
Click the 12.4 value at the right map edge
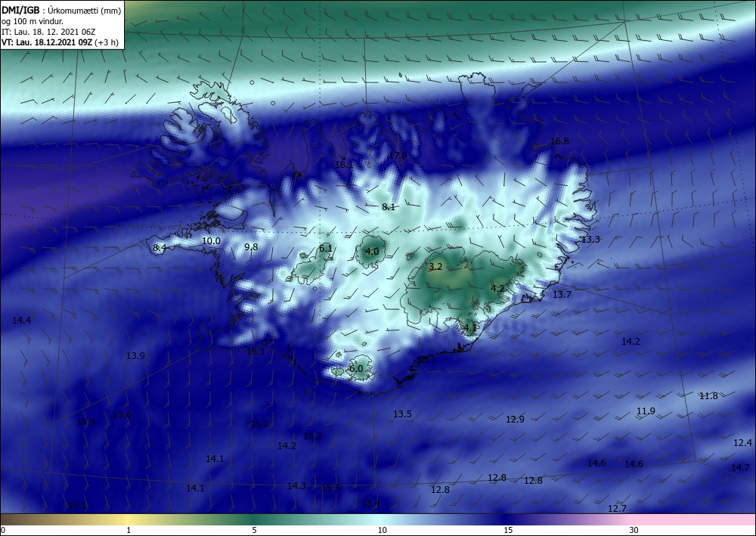[742, 442]
